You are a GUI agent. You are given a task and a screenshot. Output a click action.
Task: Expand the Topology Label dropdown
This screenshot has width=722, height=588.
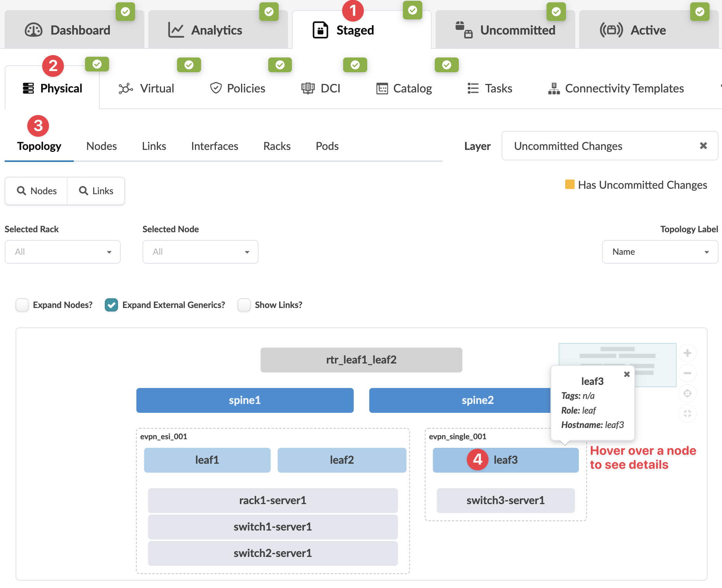[x=660, y=252]
